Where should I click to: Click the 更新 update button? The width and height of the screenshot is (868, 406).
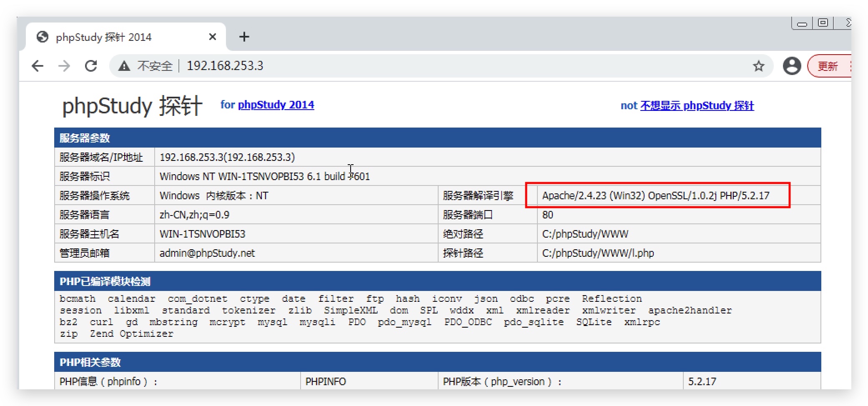[829, 66]
